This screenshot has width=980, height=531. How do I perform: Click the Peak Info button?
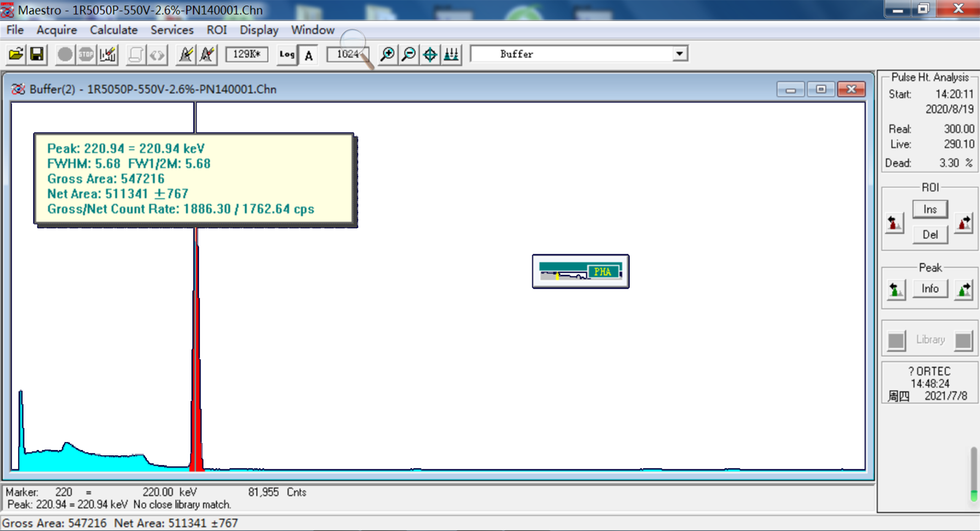(930, 289)
